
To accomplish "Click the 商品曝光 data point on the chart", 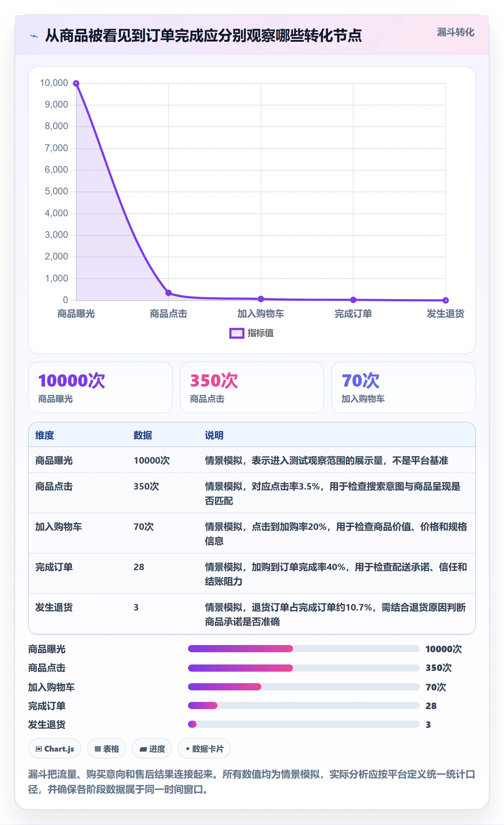I will tap(76, 84).
